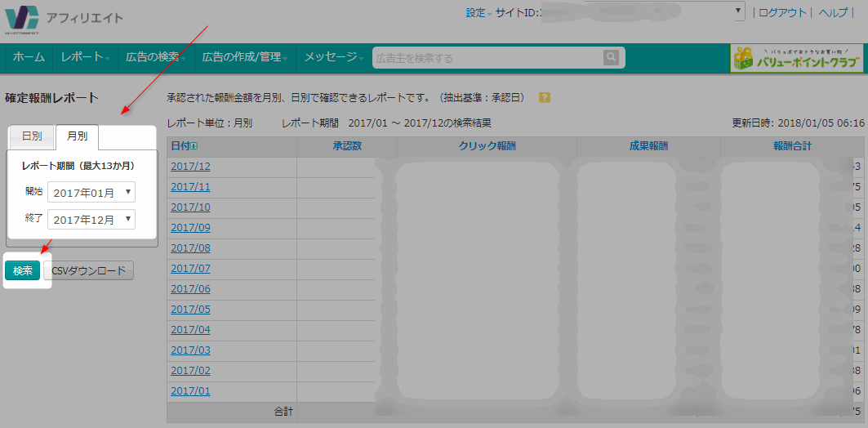The height and width of the screenshot is (428, 868).
Task: Click the 検索 button
Action: [23, 271]
